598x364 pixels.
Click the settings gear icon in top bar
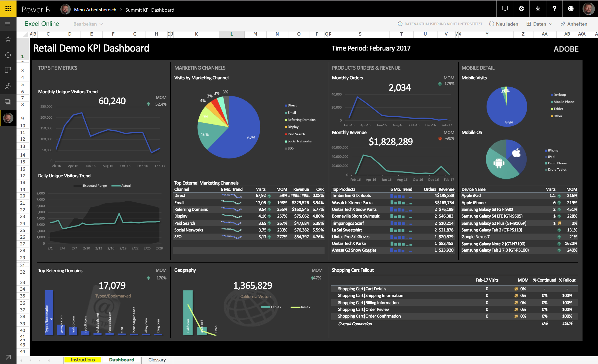pyautogui.click(x=521, y=8)
